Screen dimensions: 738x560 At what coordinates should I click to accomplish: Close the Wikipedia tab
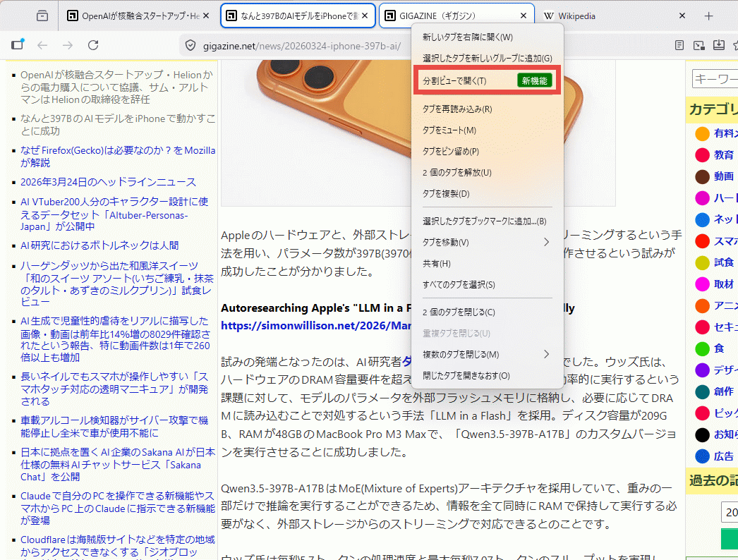682,16
